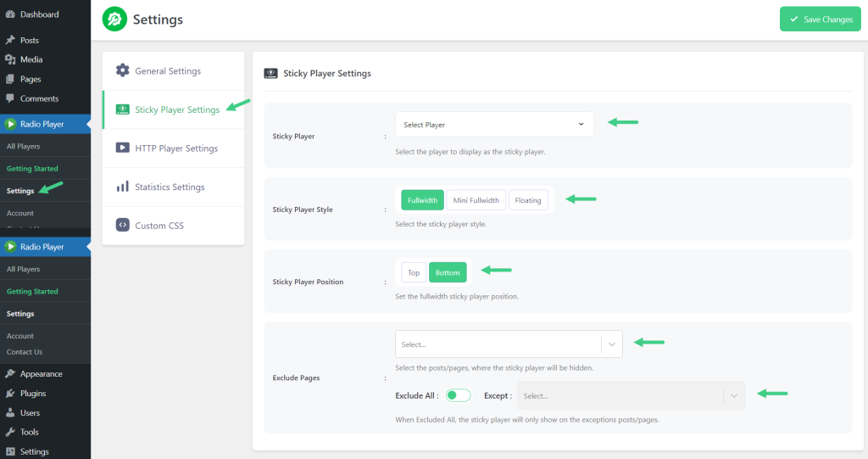Viewport: 868px width, 459px height.
Task: Set sticky player position to Bottom
Action: pos(448,272)
